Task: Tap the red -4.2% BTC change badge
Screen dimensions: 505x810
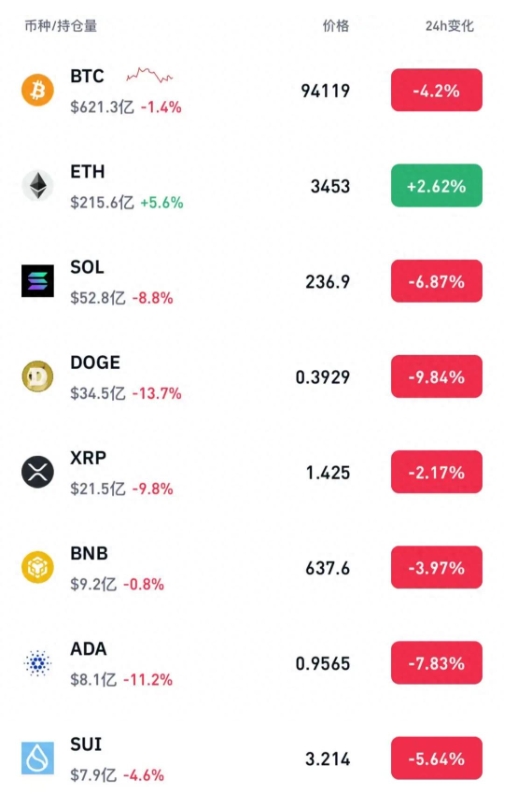Action: coord(436,90)
